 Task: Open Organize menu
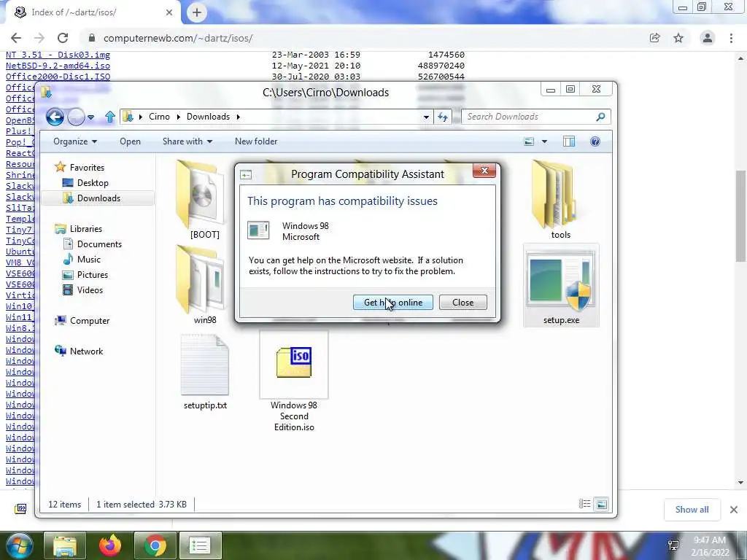click(x=75, y=141)
